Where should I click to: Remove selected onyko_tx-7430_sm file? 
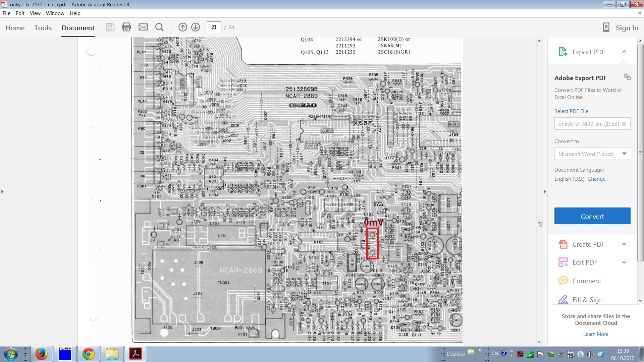tap(624, 124)
